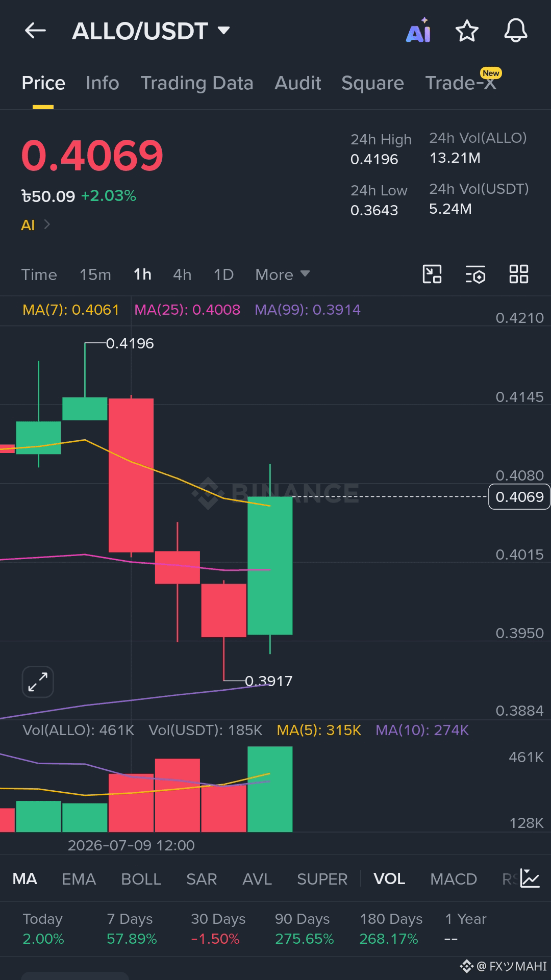Tap the 24h High value 0.4196

(x=374, y=159)
